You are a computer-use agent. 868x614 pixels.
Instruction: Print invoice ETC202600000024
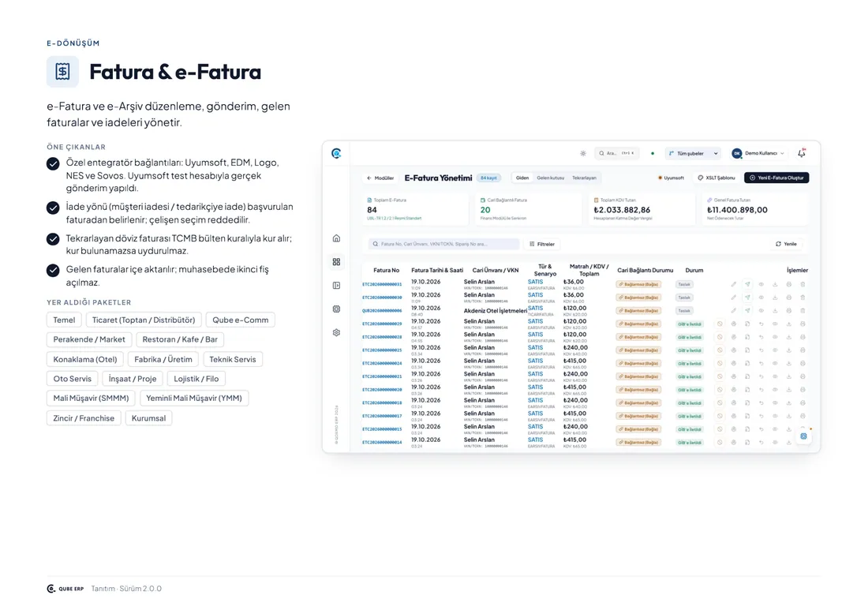coord(803,364)
